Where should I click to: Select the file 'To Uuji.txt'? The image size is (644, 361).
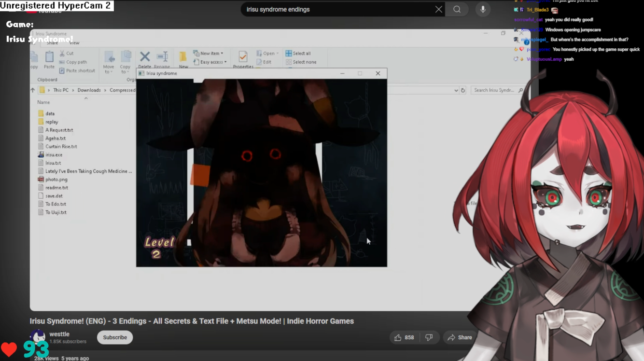pyautogui.click(x=52, y=212)
